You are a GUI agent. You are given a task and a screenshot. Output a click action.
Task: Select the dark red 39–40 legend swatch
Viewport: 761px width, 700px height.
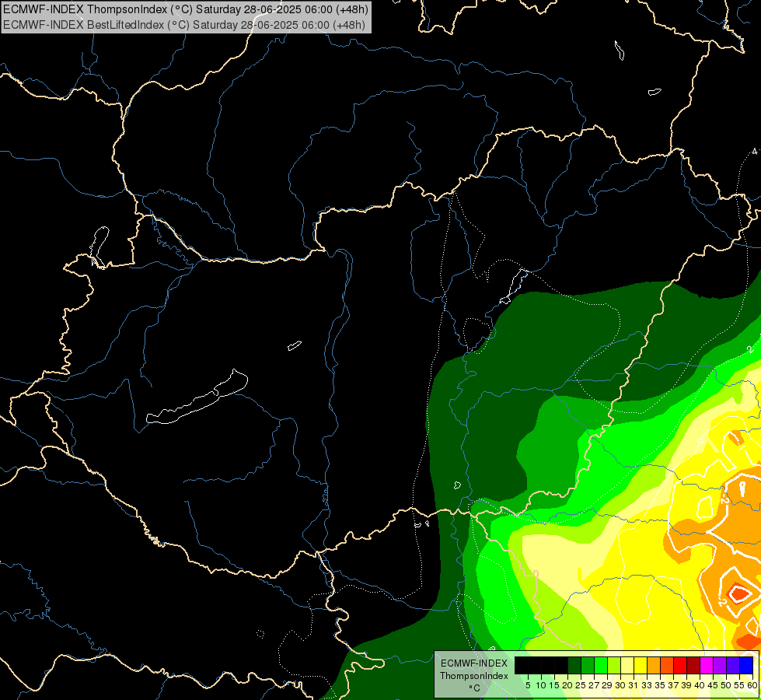[x=693, y=665]
